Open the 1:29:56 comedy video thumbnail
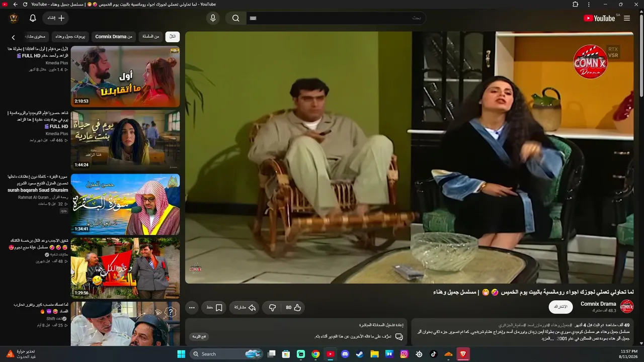Screen dimensions: 644x362 pos(125,268)
